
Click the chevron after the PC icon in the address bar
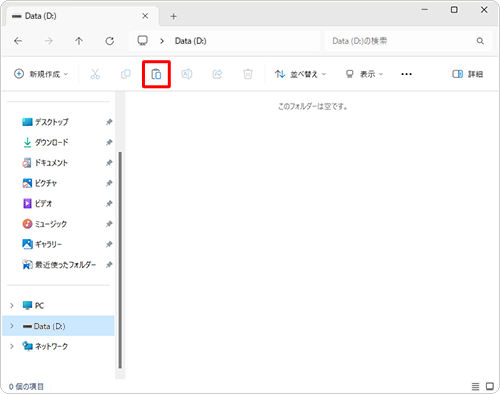point(162,41)
